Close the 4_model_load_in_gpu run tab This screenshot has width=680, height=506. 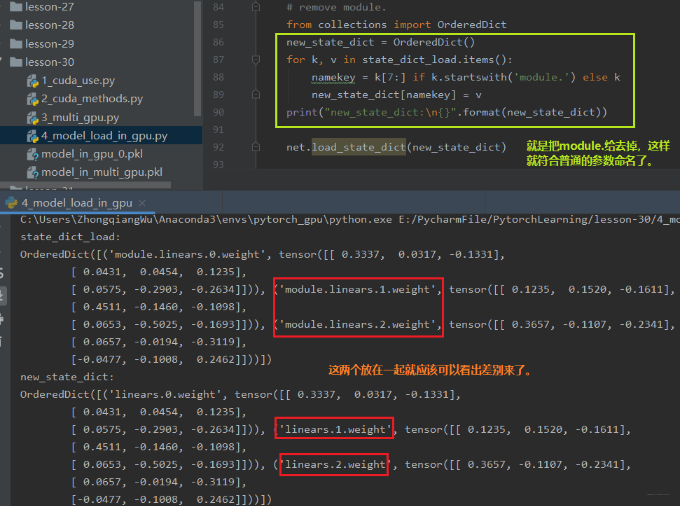pyautogui.click(x=142, y=203)
